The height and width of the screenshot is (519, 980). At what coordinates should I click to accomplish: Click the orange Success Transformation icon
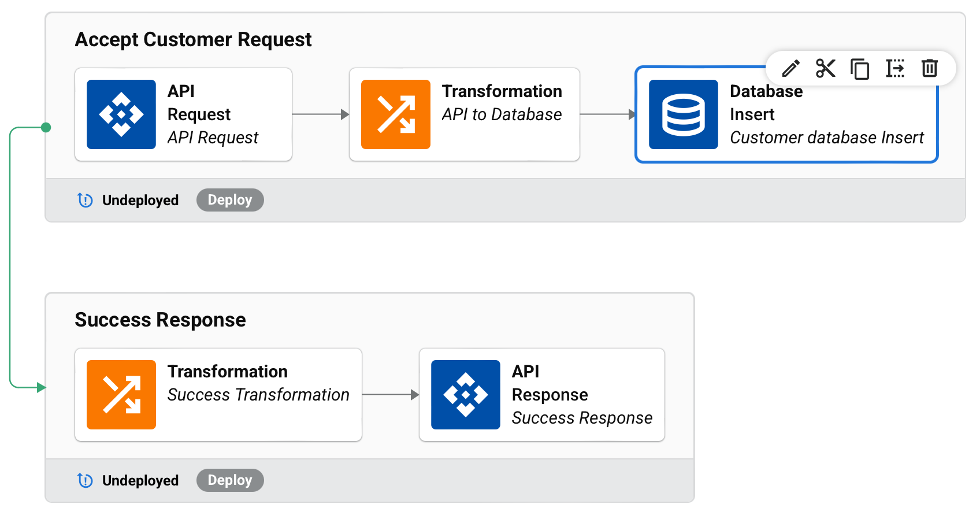[121, 395]
